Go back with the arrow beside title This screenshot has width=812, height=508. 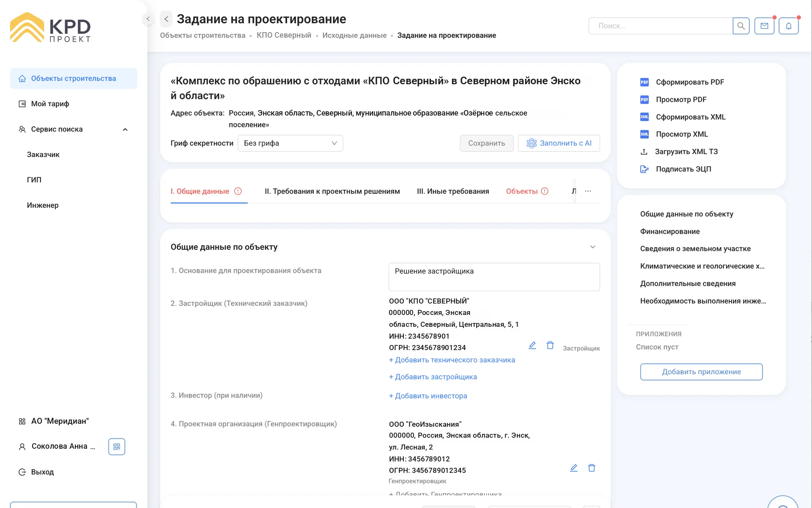166,19
